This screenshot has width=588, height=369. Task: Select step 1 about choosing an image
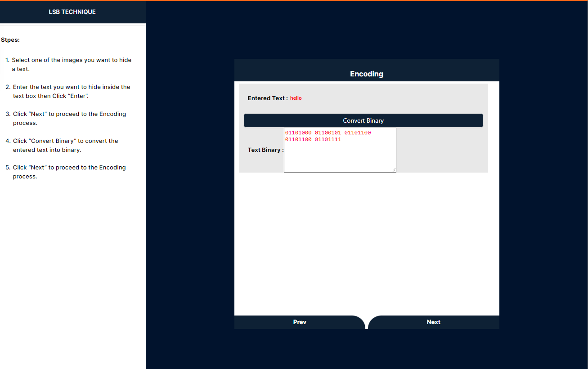pyautogui.click(x=72, y=65)
